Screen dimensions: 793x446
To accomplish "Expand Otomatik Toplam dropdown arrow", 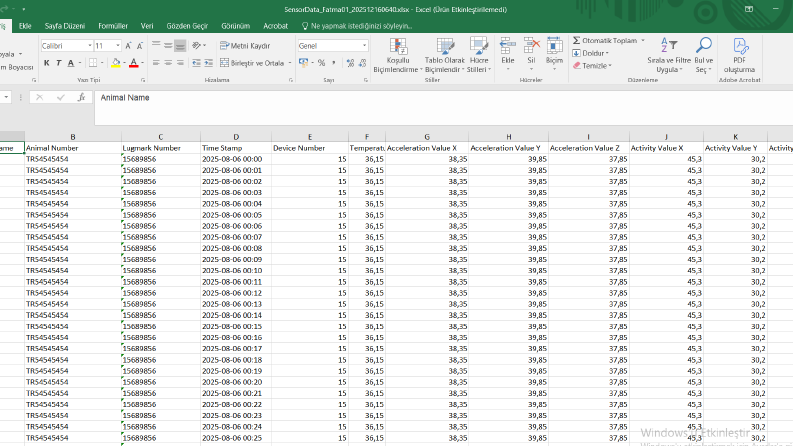I will pyautogui.click(x=643, y=40).
